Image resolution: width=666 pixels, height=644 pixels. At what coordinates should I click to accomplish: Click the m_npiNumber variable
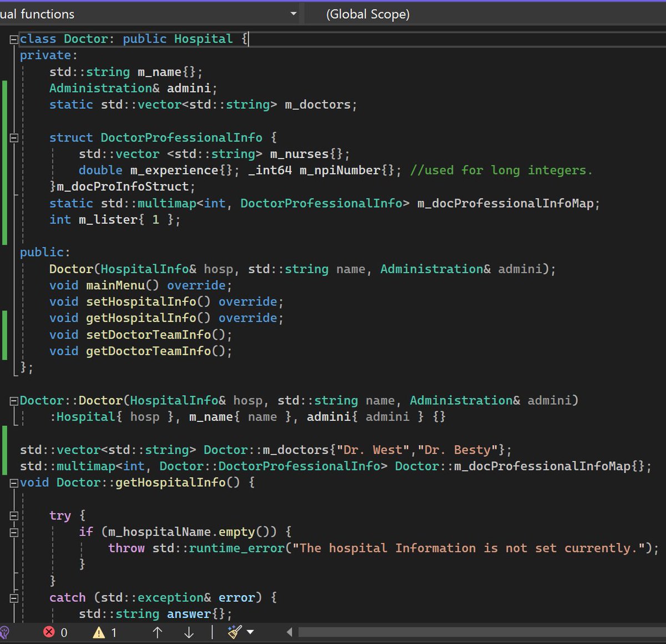(x=340, y=170)
